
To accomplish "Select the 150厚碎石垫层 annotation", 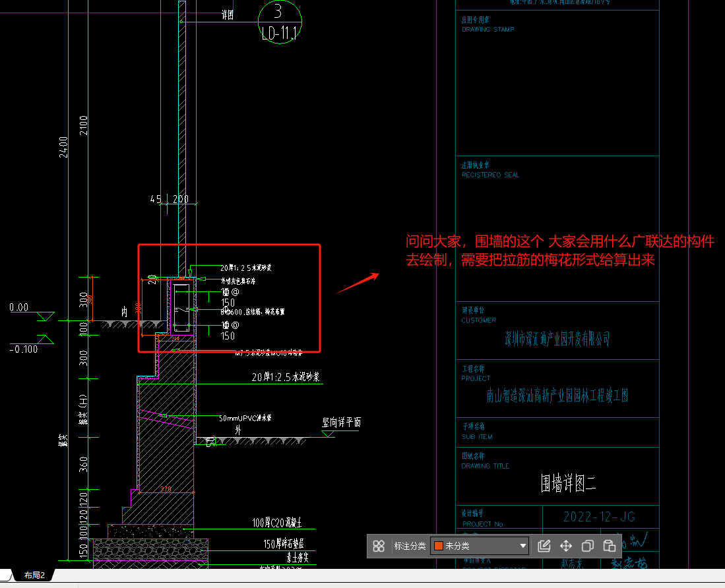I will tap(284, 544).
